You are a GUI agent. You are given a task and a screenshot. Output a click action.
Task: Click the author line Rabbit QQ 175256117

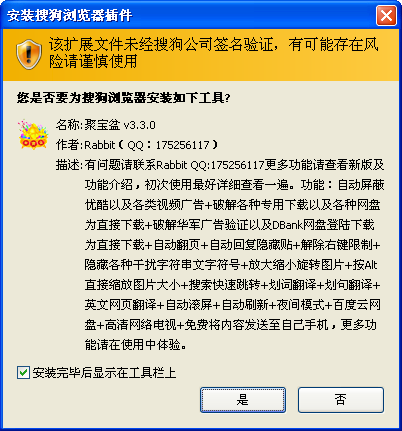(151, 145)
